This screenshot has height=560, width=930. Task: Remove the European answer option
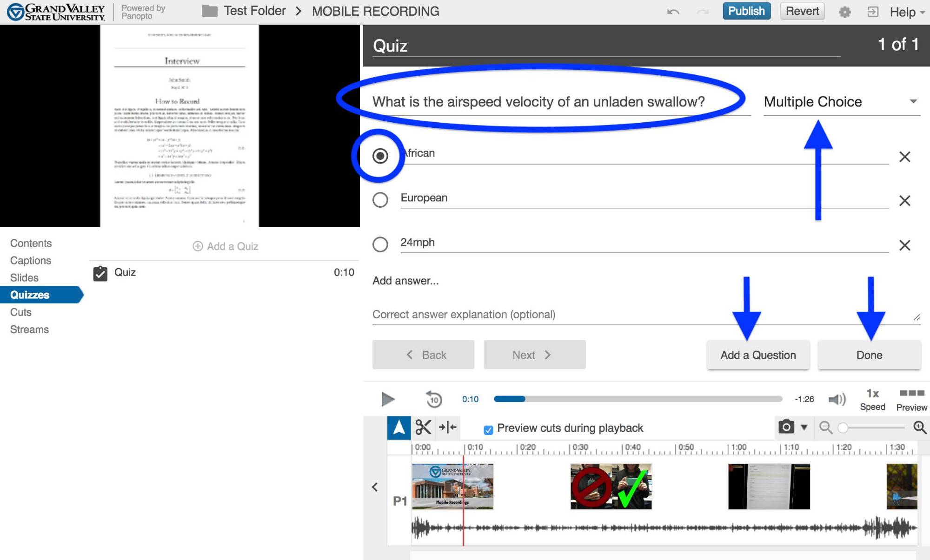tap(904, 201)
